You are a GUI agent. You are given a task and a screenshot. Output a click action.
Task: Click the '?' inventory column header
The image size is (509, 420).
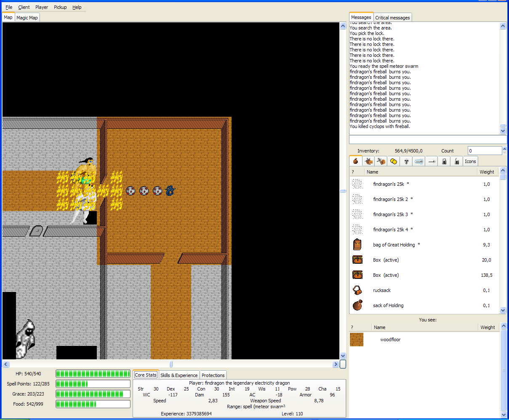click(357, 172)
